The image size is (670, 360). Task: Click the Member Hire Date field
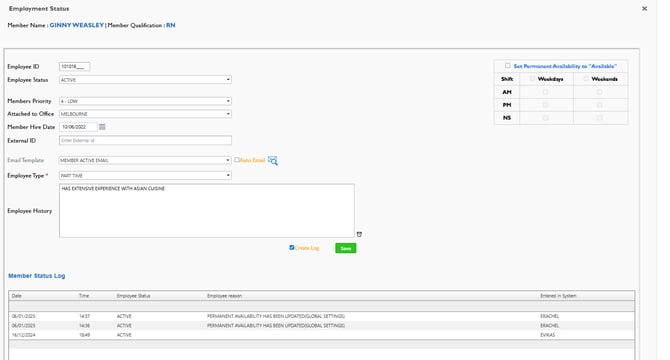click(x=78, y=127)
